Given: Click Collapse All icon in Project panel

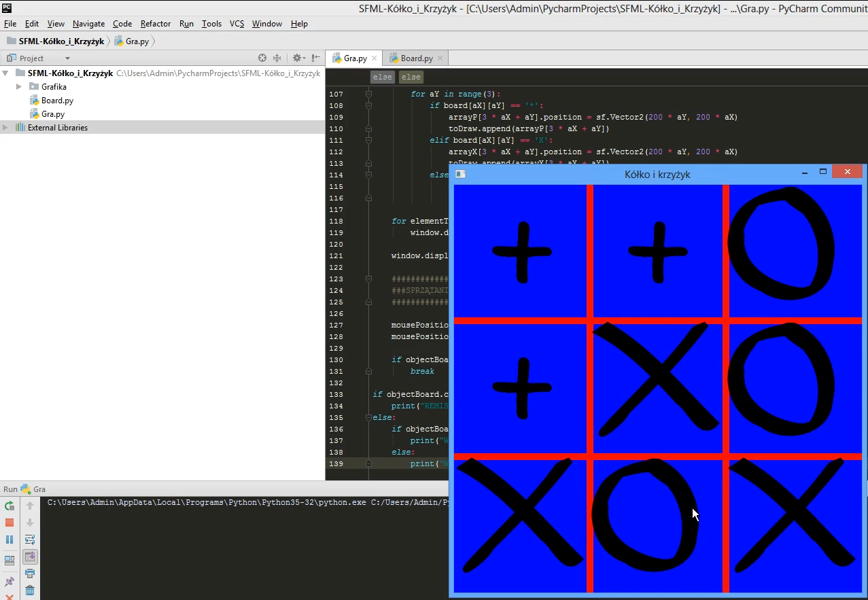Looking at the screenshot, I should point(277,58).
